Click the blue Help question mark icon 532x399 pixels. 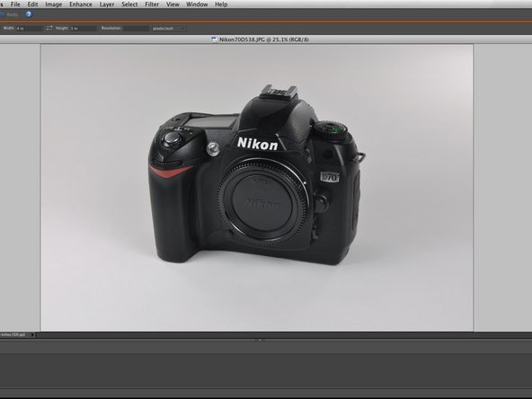tap(29, 14)
